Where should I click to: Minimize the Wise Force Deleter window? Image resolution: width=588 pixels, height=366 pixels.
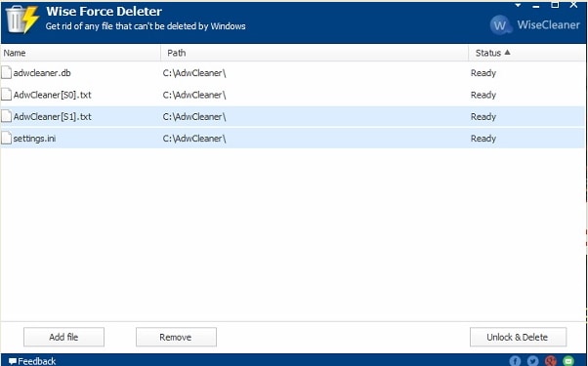[x=536, y=7]
